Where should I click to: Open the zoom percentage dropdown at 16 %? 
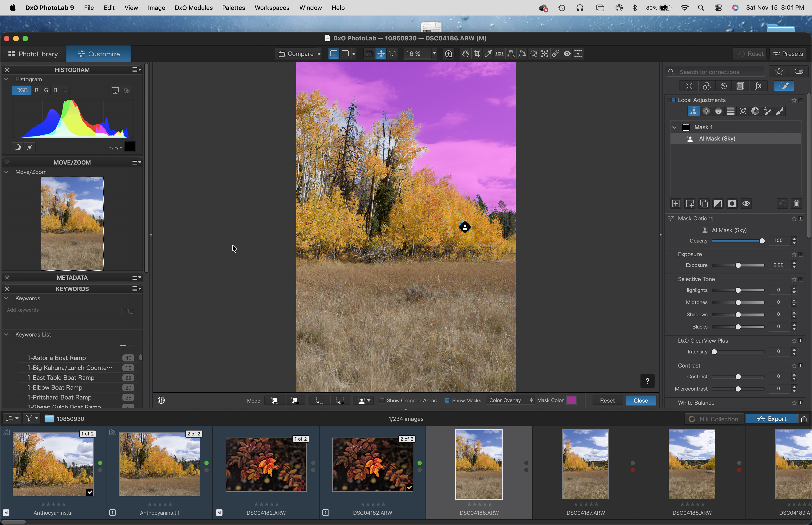(434, 54)
